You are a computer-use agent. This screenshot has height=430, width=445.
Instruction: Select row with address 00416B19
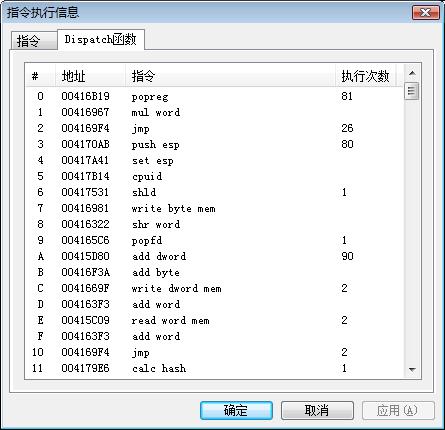(214, 96)
